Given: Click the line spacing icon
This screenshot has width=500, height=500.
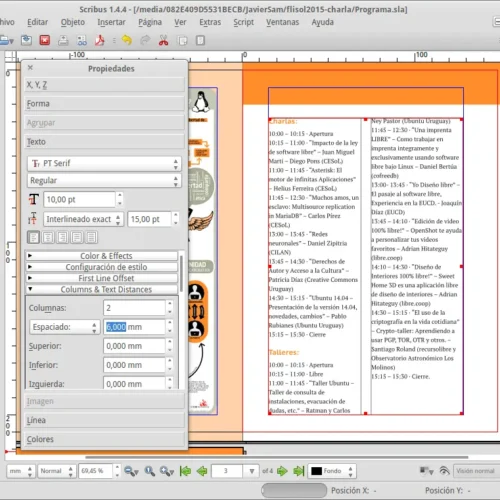Looking at the screenshot, I should tap(33, 219).
